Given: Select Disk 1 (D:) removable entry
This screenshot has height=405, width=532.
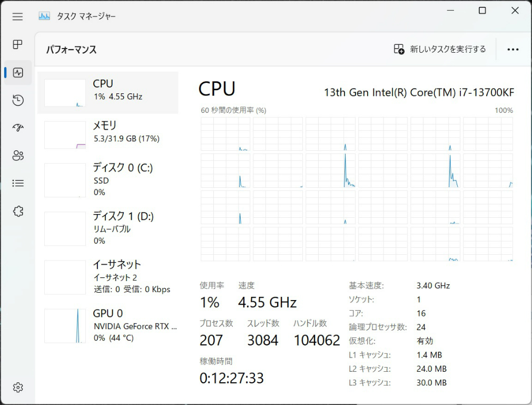Looking at the screenshot, I should coord(108,228).
